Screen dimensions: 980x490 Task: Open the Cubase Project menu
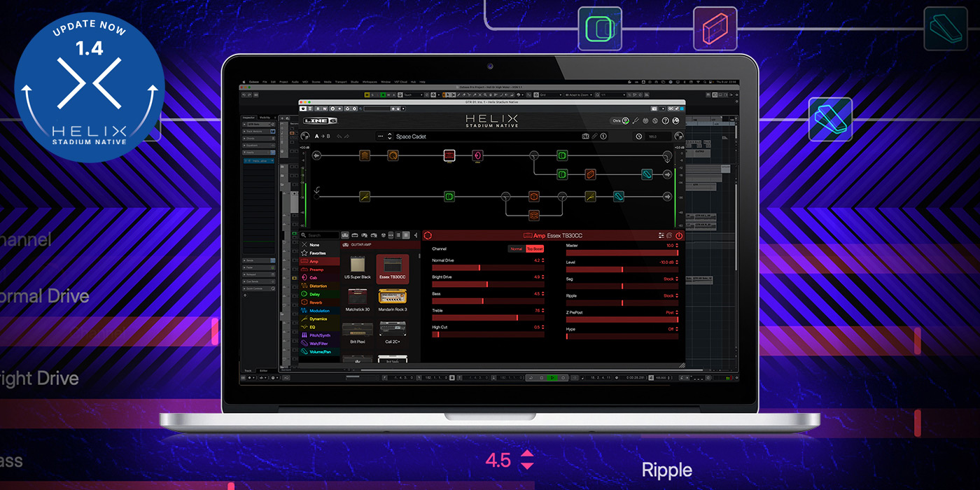point(283,82)
